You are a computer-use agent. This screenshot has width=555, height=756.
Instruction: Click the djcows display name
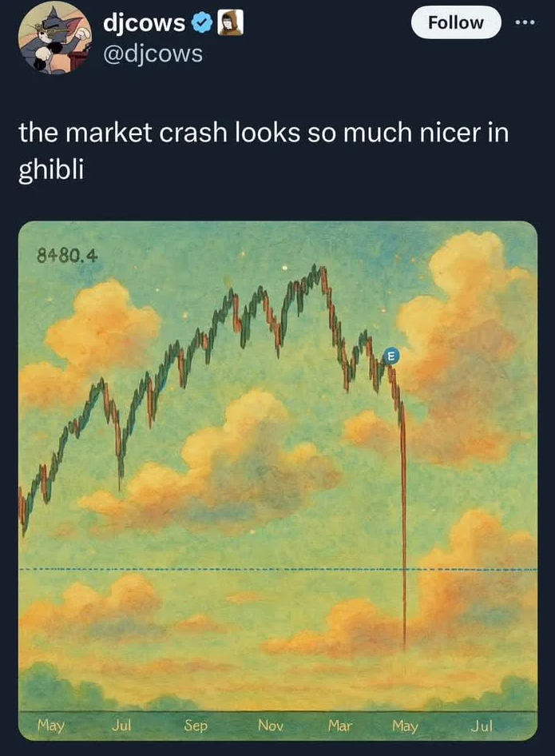point(144,24)
